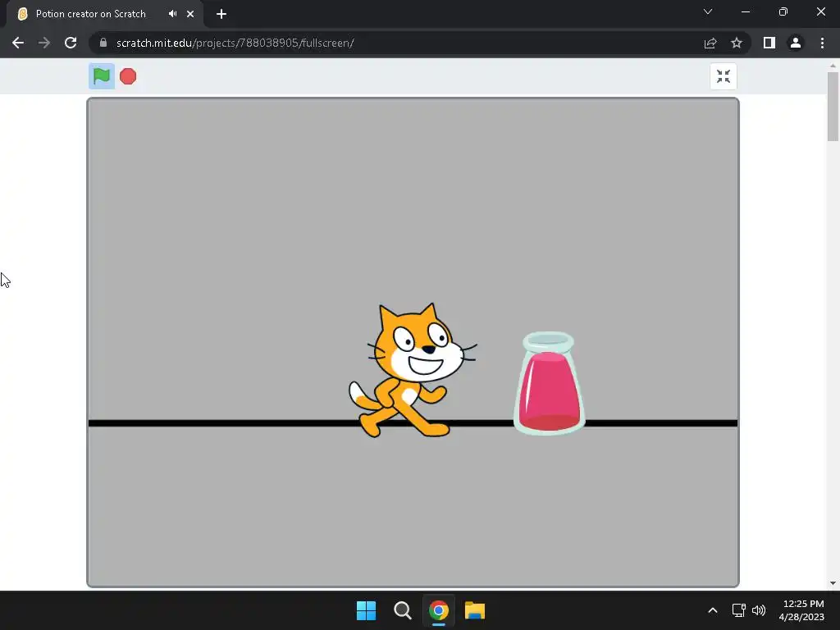Mute the tab's audio speaker icon

[172, 14]
